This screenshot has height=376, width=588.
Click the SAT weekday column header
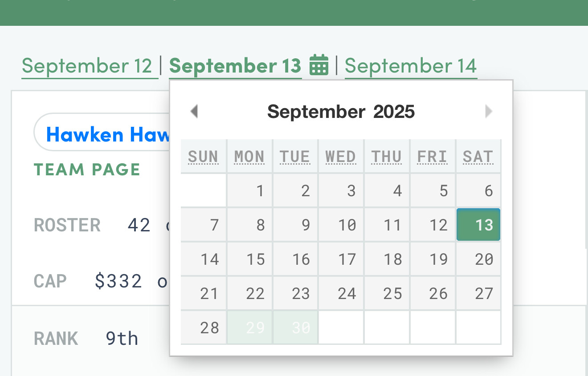tap(478, 157)
